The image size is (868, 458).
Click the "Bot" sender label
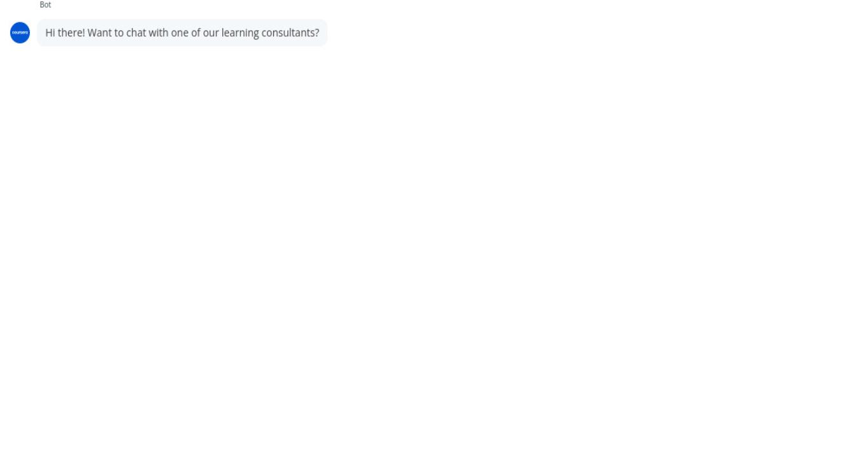coord(45,5)
